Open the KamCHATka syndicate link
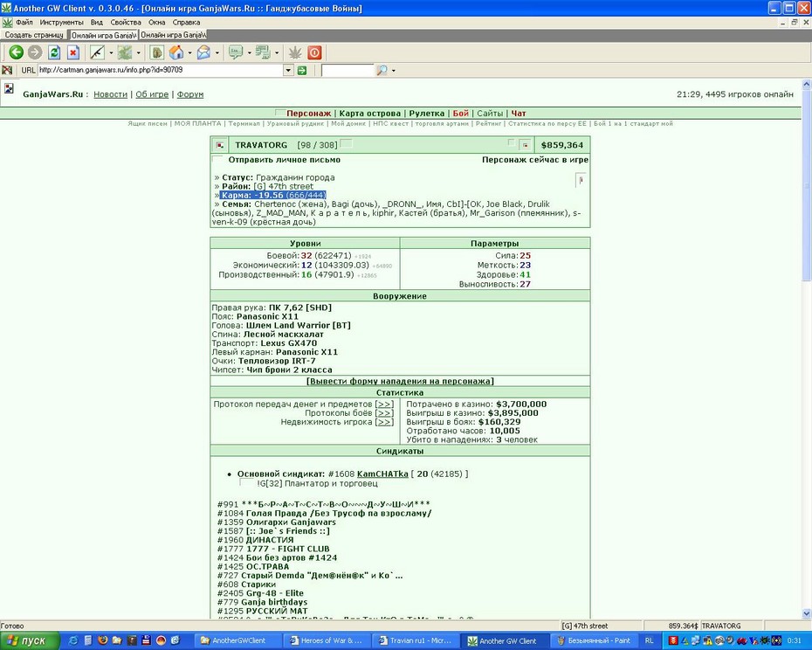Screen dimensions: 812x650 pyautogui.click(x=382, y=474)
